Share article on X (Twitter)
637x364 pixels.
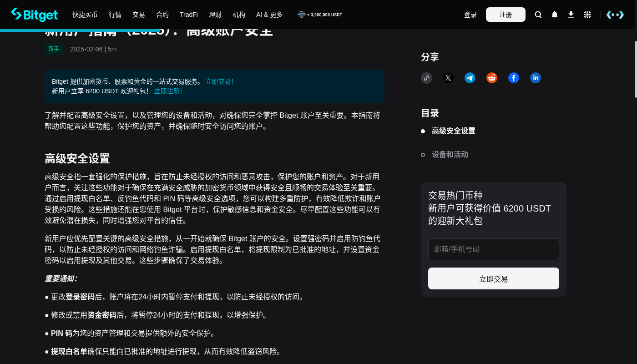448,78
